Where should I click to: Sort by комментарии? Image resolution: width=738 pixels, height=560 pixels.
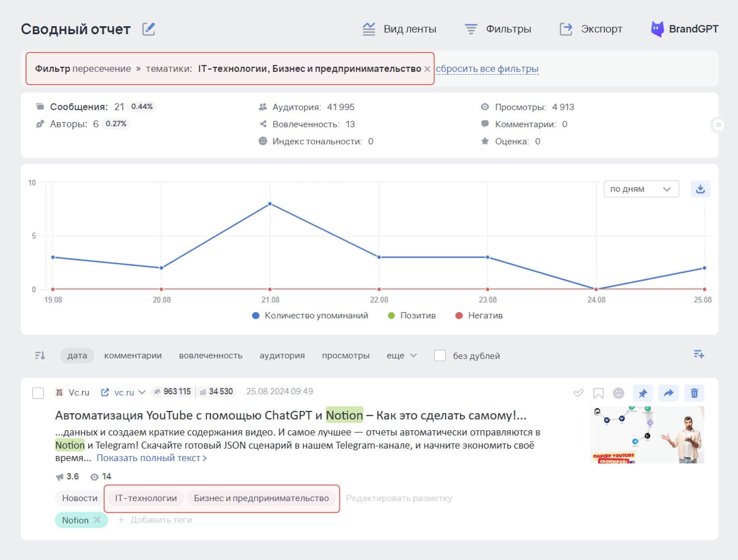pyautogui.click(x=133, y=355)
